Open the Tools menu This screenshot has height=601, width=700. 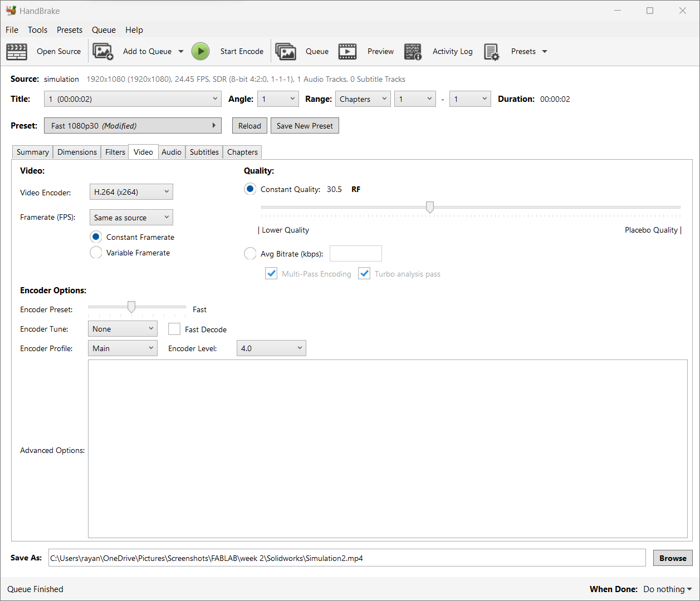click(x=37, y=30)
